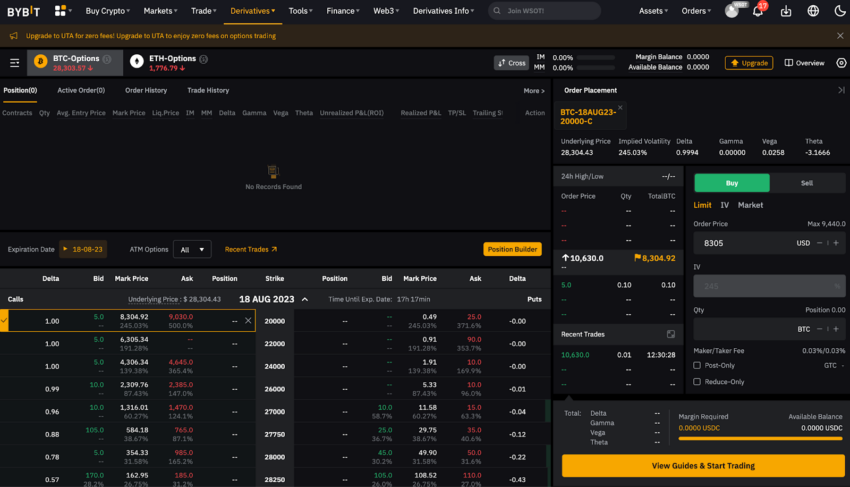Screen dimensions: 850x487
Task: Switch to dark mode moon icon
Action: click(x=840, y=11)
